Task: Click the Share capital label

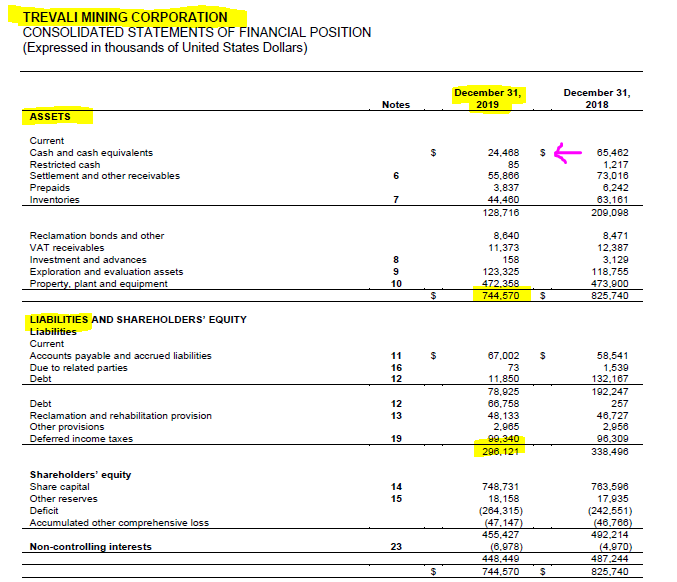Action: pyautogui.click(x=60, y=487)
